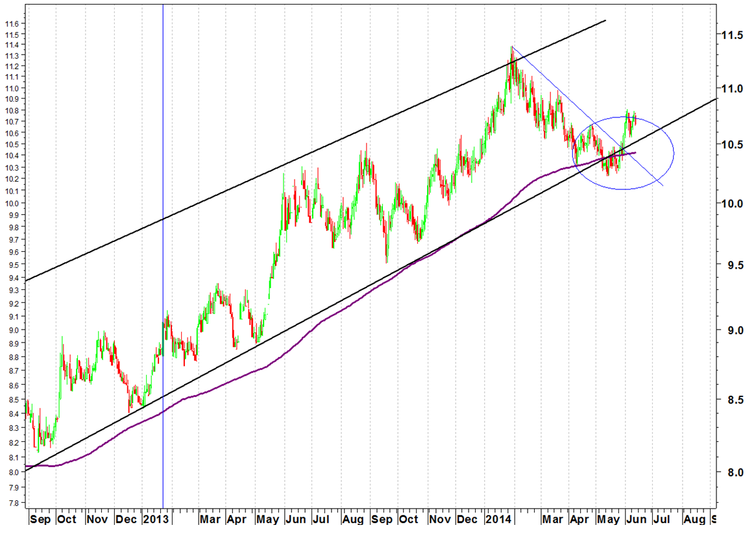Click the 10.0 label on right price axis
756x534 pixels.
(x=730, y=203)
